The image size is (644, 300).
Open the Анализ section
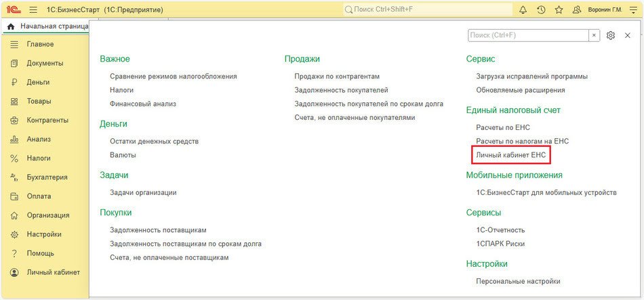coord(39,139)
